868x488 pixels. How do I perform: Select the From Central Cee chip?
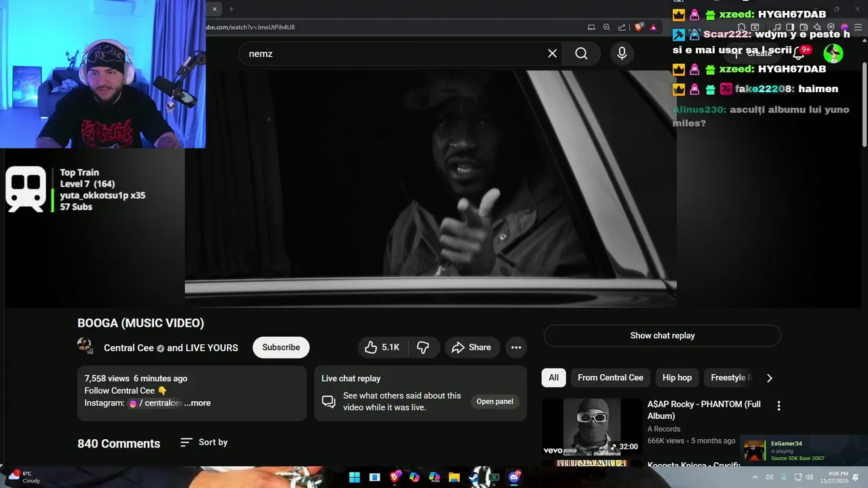point(610,378)
